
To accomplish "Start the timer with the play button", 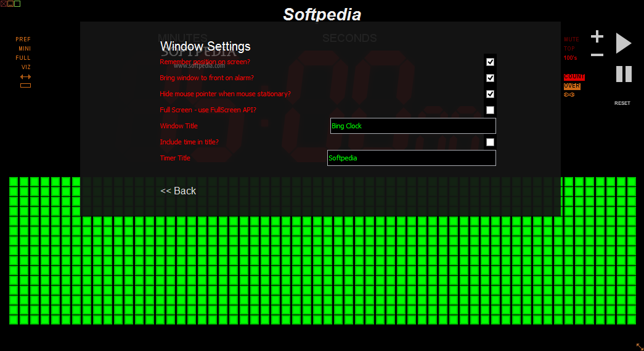I will click(624, 43).
